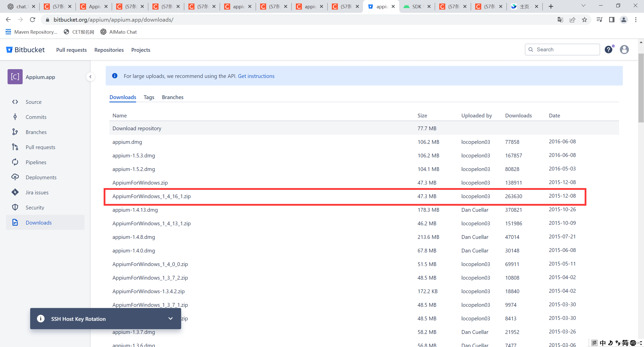Click the Bitbucket logo icon
Image resolution: width=644 pixels, height=347 pixels.
pos(9,50)
